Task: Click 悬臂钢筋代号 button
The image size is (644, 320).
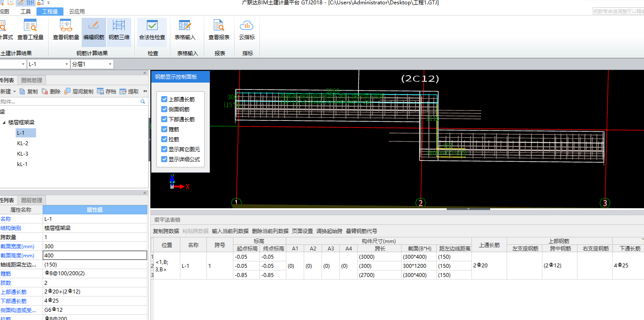Action: tap(362, 231)
